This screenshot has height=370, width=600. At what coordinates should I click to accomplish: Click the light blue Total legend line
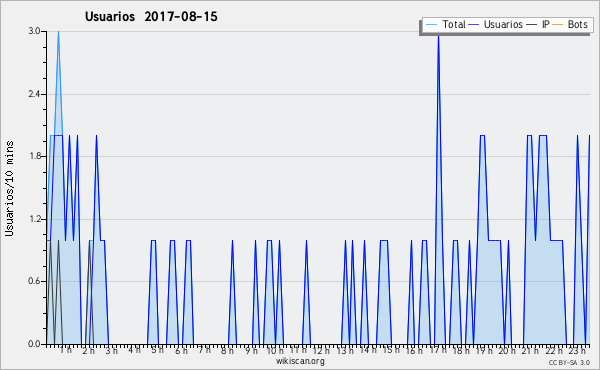431,25
